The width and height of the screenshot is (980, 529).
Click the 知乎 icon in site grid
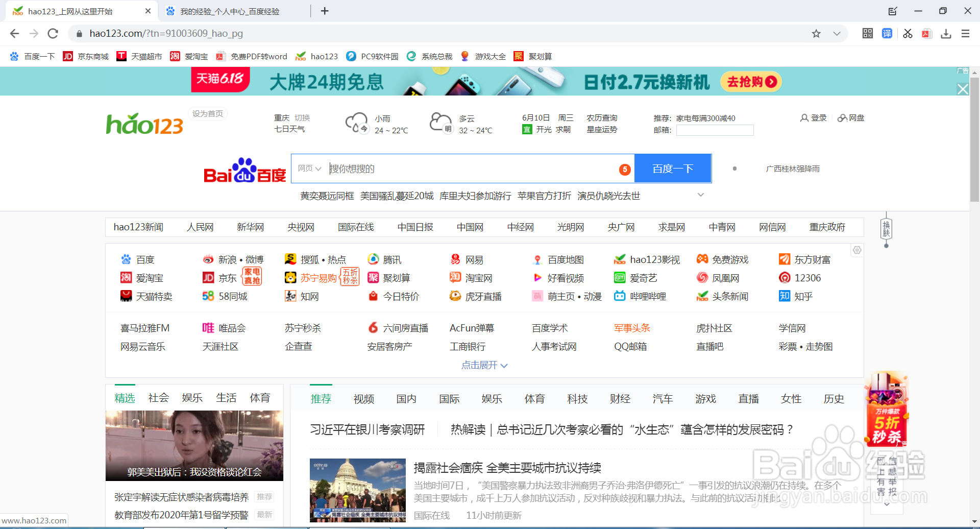point(785,296)
